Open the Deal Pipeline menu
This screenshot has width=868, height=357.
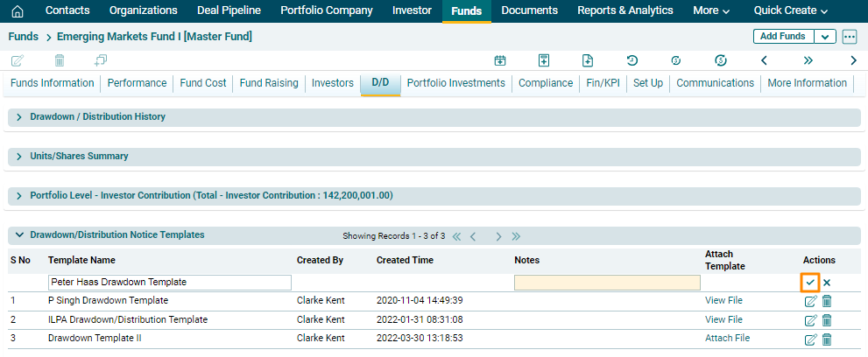click(x=229, y=11)
